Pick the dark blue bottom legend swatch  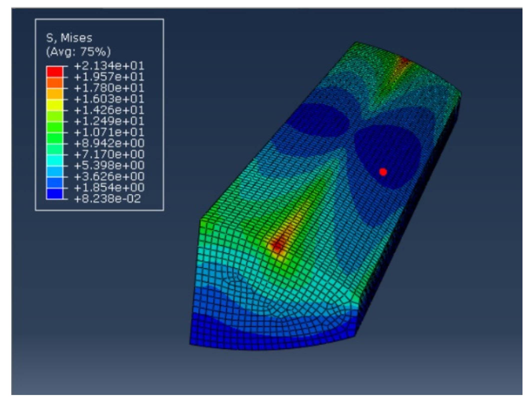(x=55, y=193)
